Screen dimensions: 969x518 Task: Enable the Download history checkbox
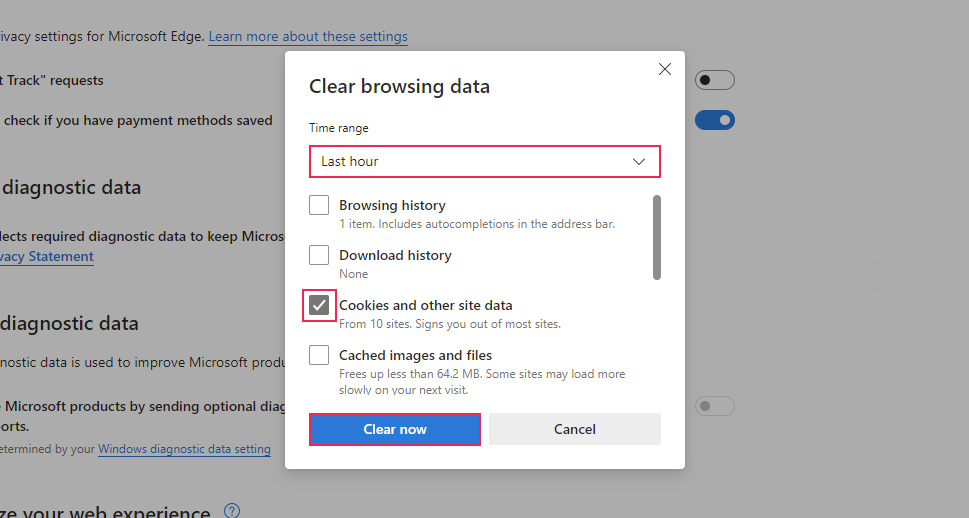click(x=319, y=255)
